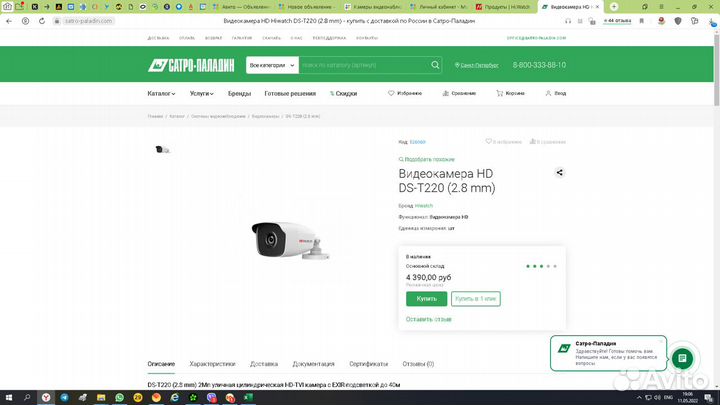Open WhatsApp from the taskbar
720x405 pixels.
pyautogui.click(x=119, y=398)
